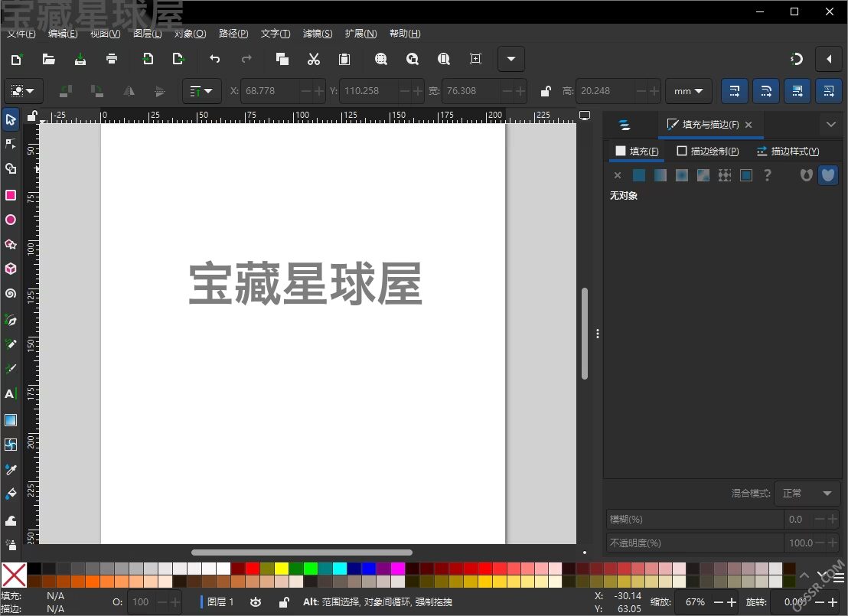Open the 路径(P) menu
Image resolution: width=848 pixels, height=616 pixels.
tap(233, 34)
